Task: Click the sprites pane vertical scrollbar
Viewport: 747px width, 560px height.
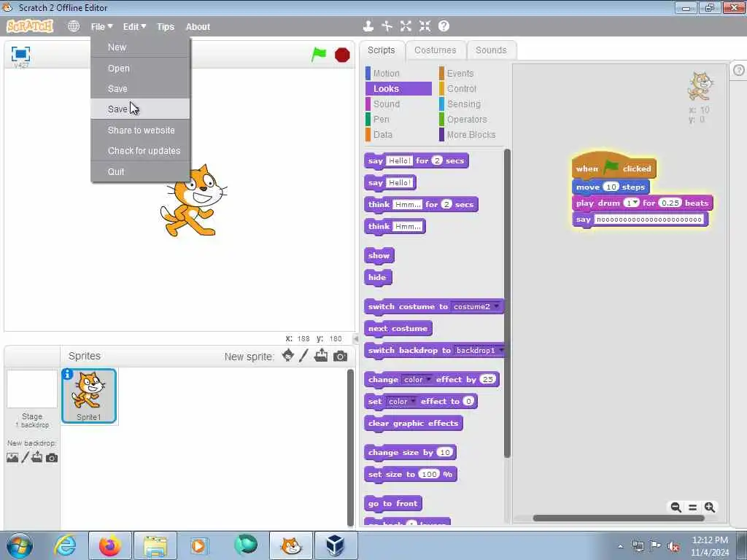Action: click(x=350, y=448)
